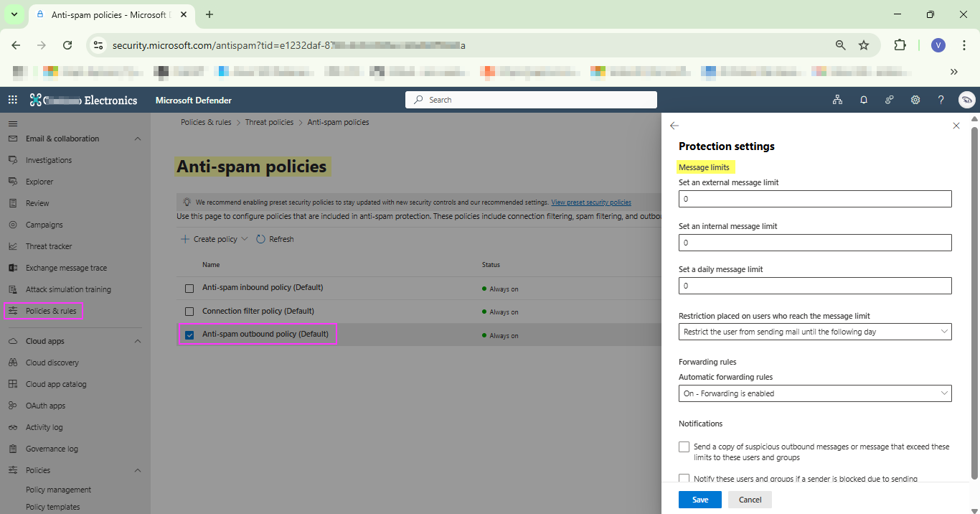
Task: Open restriction on users dropdown
Action: tap(815, 332)
